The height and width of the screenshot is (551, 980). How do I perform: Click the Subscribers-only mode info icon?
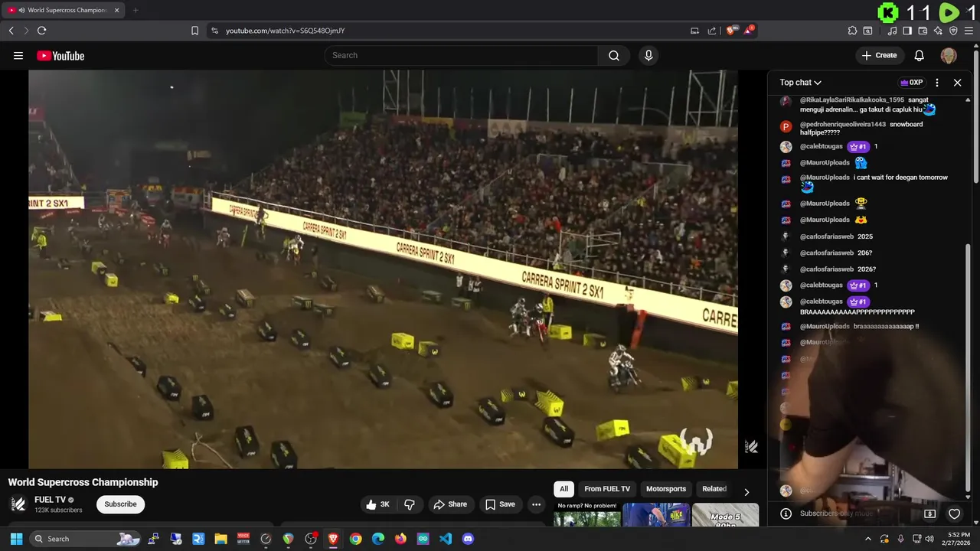(x=786, y=514)
